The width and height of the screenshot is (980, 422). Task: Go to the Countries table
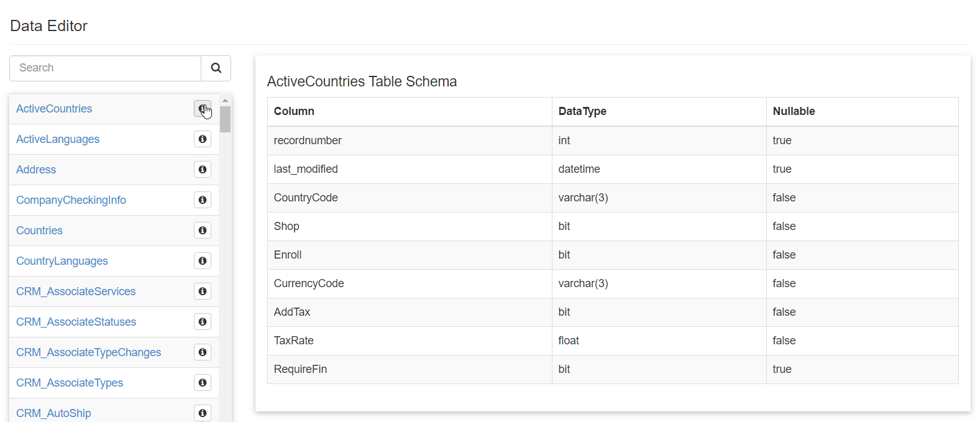pos(39,231)
